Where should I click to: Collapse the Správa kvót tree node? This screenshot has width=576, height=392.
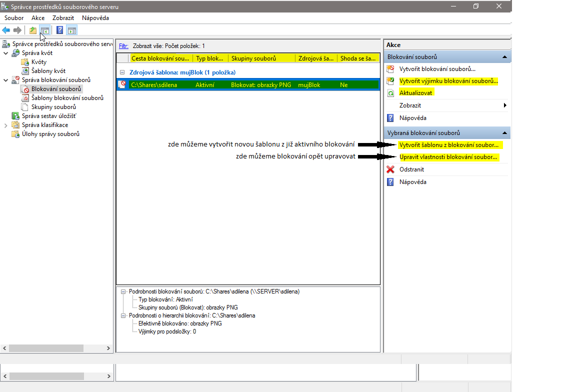[5, 53]
